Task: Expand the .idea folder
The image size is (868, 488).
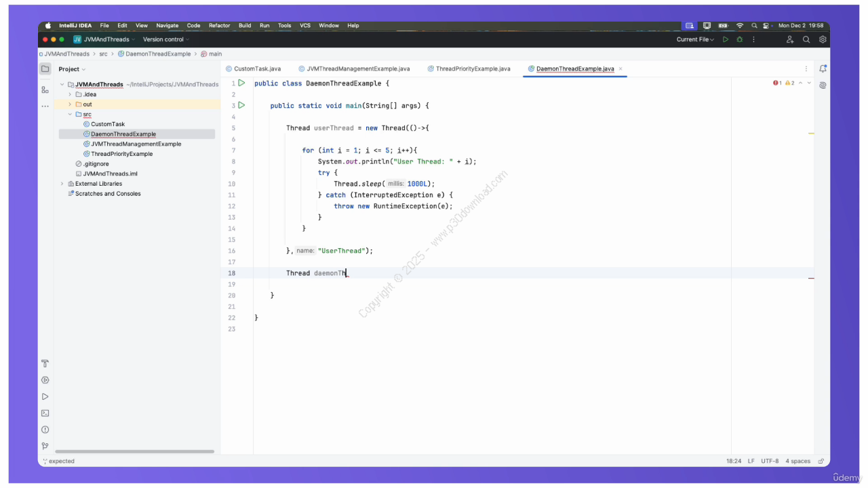Action: [70, 94]
